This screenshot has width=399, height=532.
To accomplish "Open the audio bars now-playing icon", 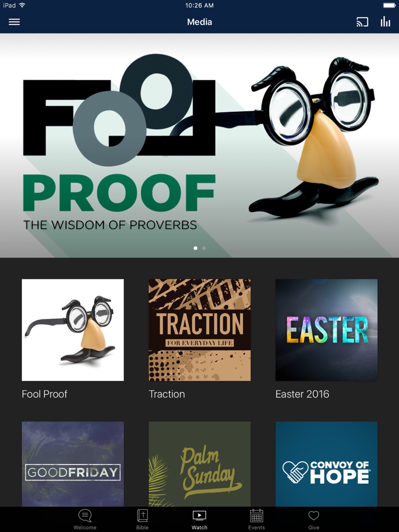I will coord(385,22).
